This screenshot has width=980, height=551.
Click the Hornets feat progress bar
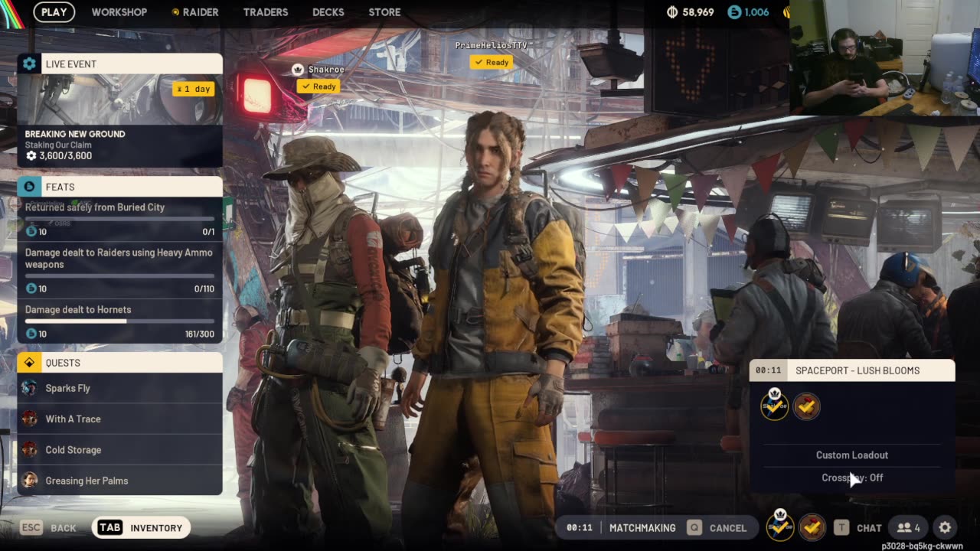point(119,321)
